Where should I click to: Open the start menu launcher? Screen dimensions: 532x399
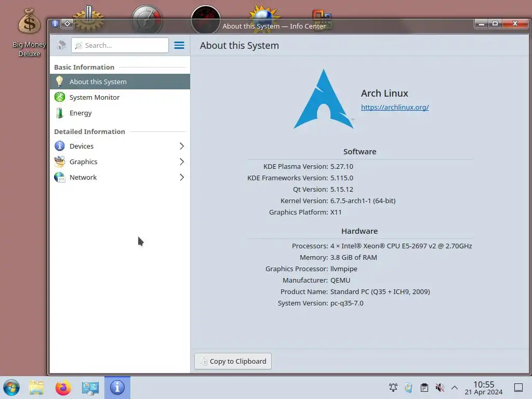point(11,388)
